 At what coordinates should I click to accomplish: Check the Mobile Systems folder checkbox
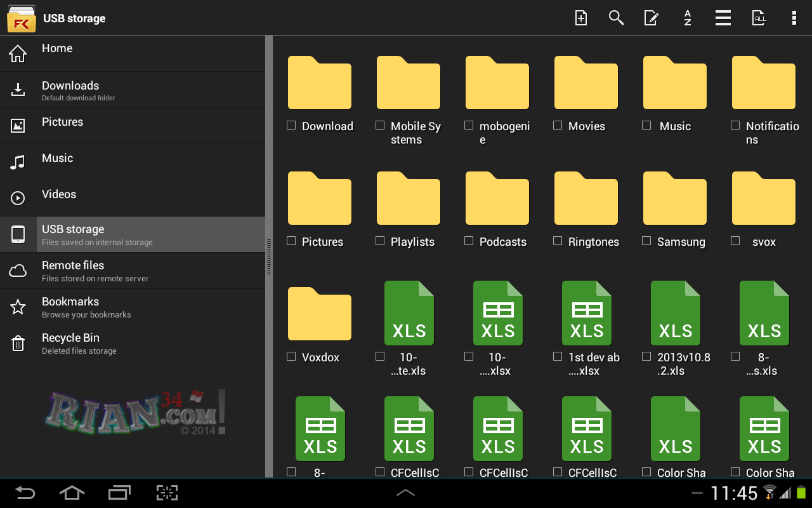coord(380,126)
